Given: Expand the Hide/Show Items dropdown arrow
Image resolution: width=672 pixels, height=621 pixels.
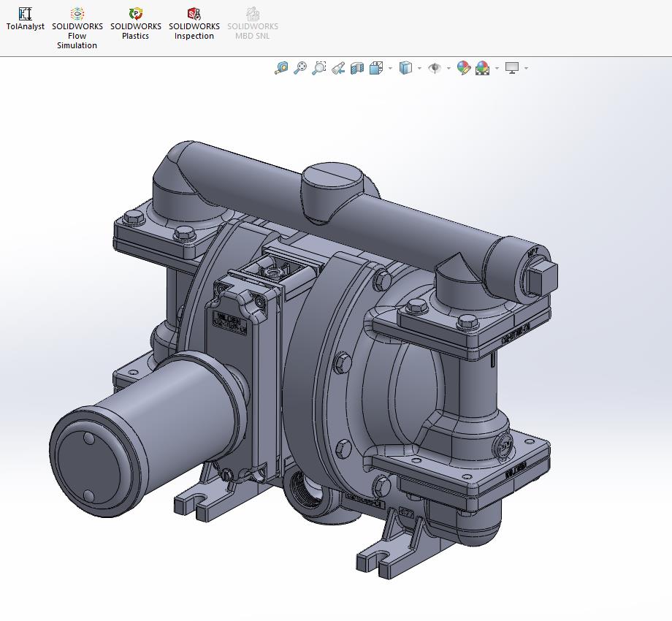Looking at the screenshot, I should click(x=448, y=69).
